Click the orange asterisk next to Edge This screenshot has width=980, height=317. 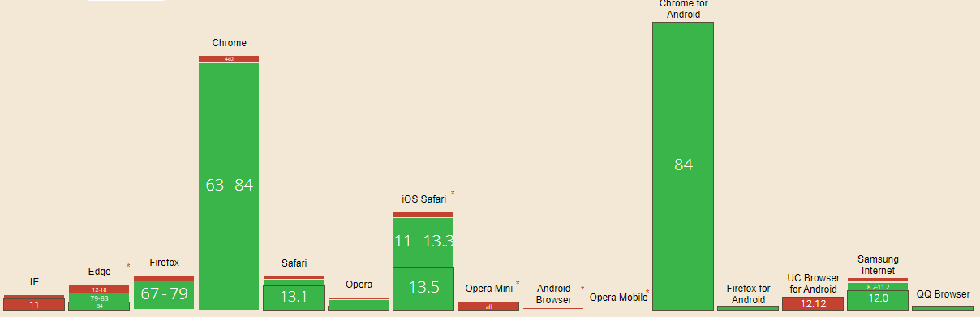[x=128, y=266]
